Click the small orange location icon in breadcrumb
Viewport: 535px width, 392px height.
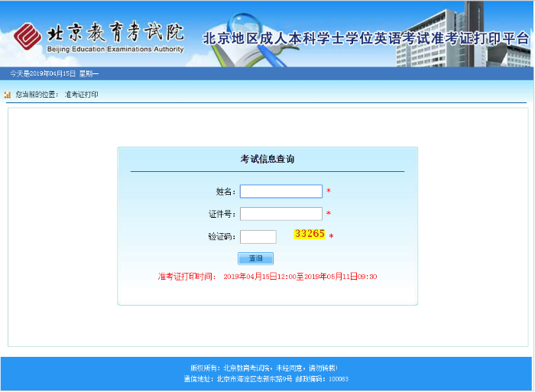pyautogui.click(x=8, y=95)
